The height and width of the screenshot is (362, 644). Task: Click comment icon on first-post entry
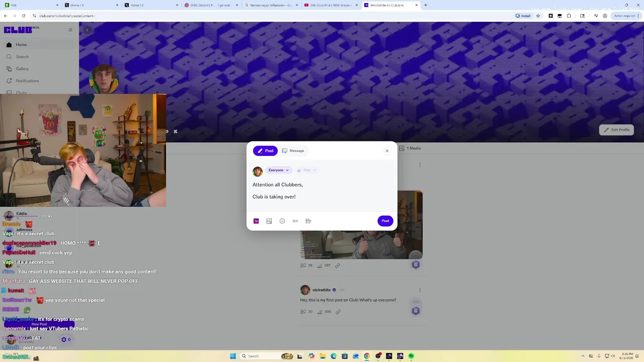pos(303,312)
